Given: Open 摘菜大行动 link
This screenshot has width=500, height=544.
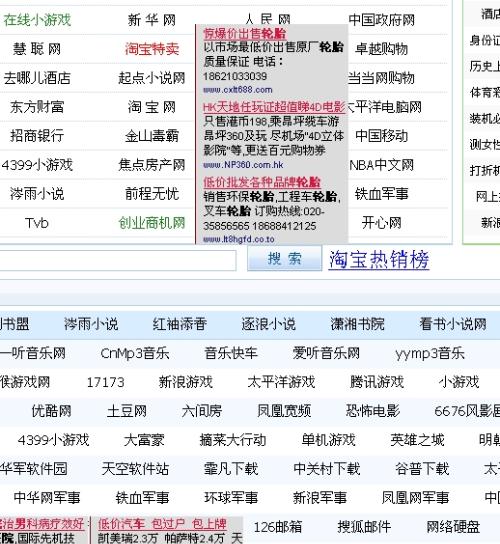Looking at the screenshot, I should tap(233, 440).
